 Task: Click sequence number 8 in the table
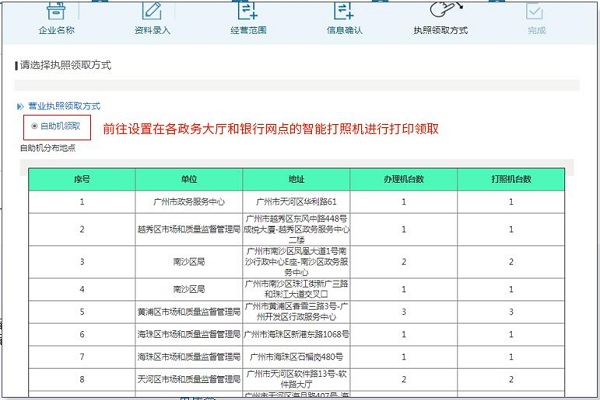82,379
